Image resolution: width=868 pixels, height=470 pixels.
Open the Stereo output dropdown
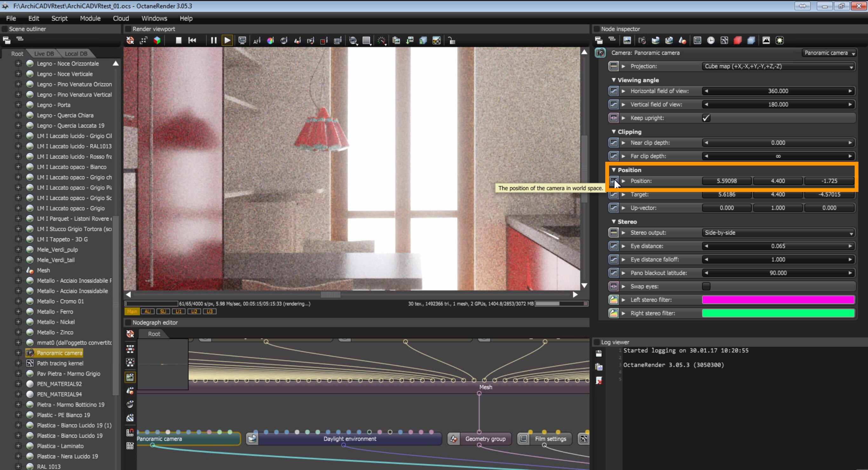click(778, 233)
